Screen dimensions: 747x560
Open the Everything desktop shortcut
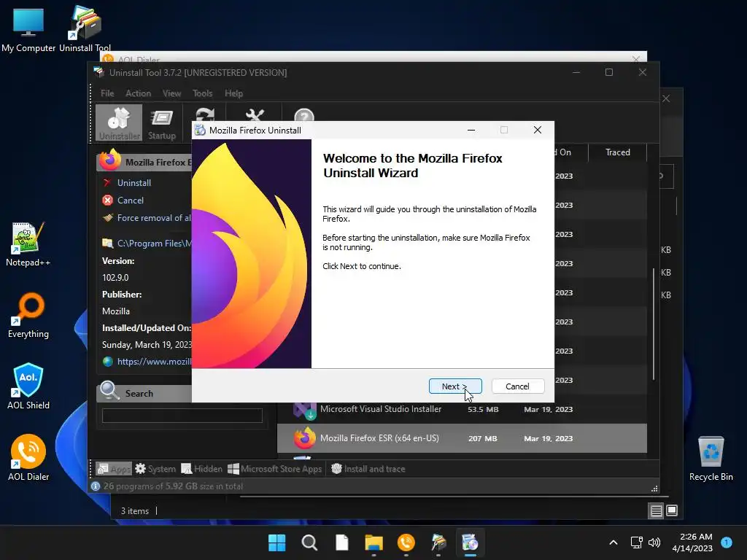click(28, 316)
